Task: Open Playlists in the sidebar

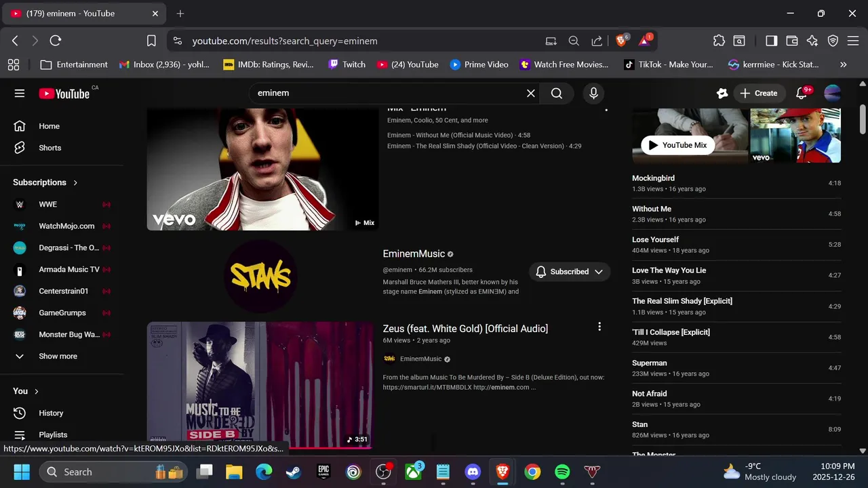Action: click(62, 434)
